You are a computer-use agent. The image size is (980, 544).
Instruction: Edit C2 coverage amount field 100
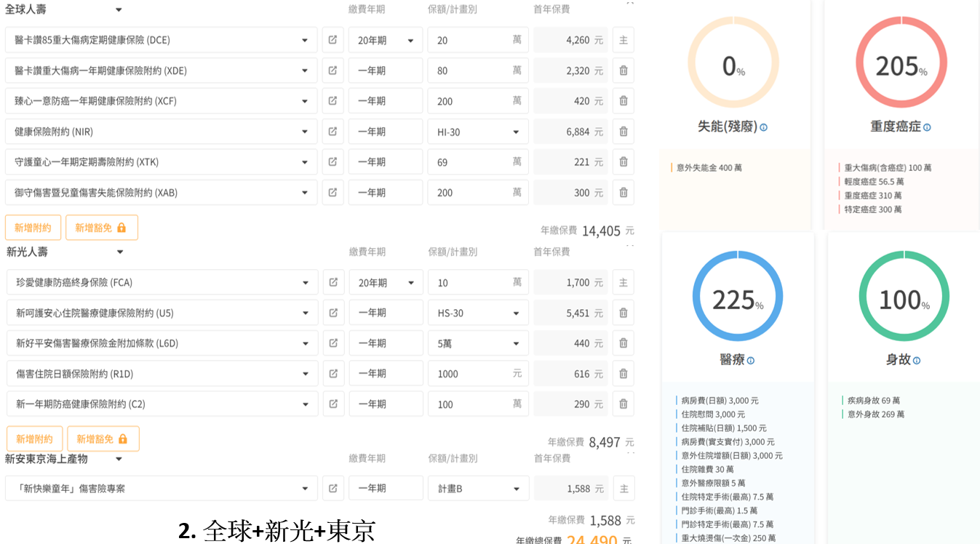click(479, 404)
